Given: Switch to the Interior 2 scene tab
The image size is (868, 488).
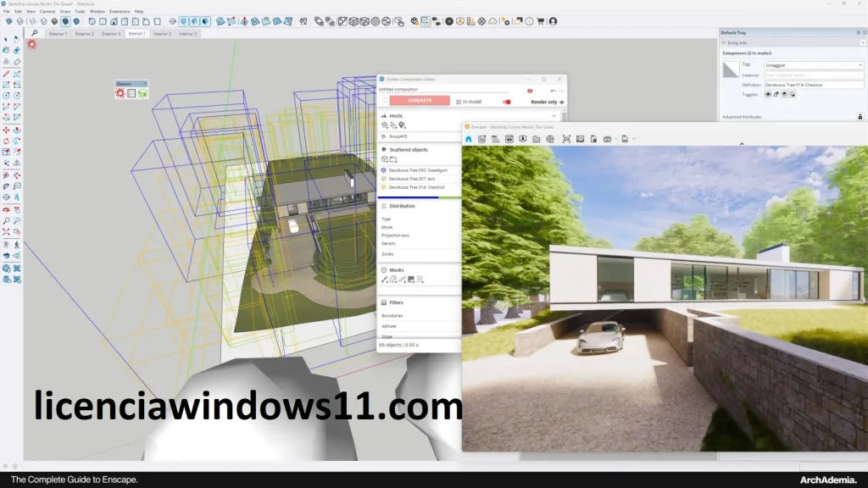Looking at the screenshot, I should [162, 34].
